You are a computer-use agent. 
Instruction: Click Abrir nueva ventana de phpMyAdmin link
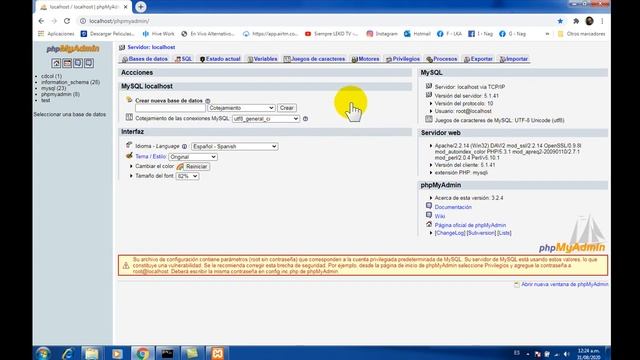[564, 284]
